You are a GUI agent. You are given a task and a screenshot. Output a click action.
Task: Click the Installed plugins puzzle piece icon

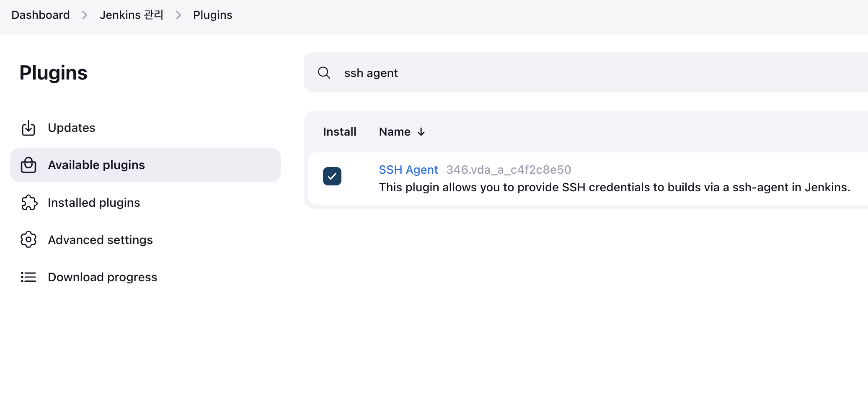tap(29, 203)
